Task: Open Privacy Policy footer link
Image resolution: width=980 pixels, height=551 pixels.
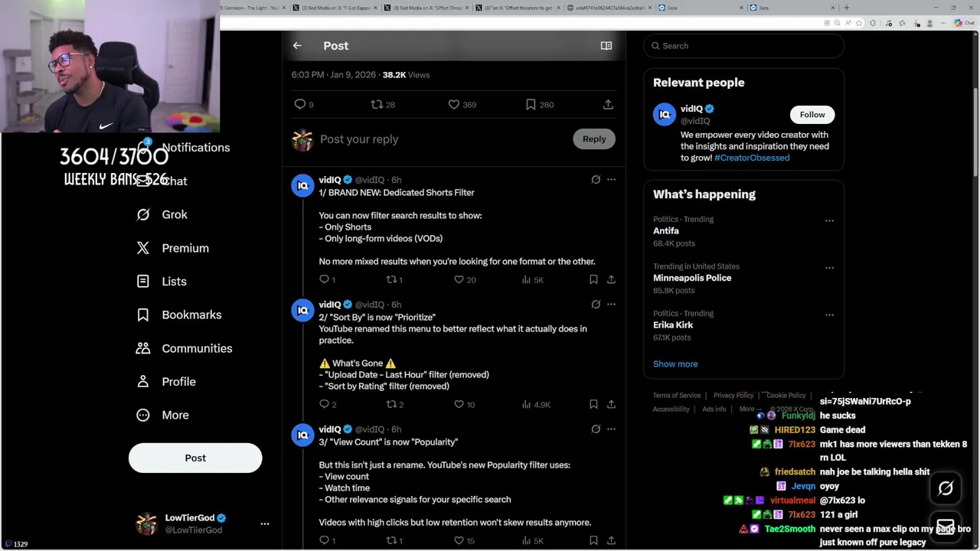Action: [733, 396]
